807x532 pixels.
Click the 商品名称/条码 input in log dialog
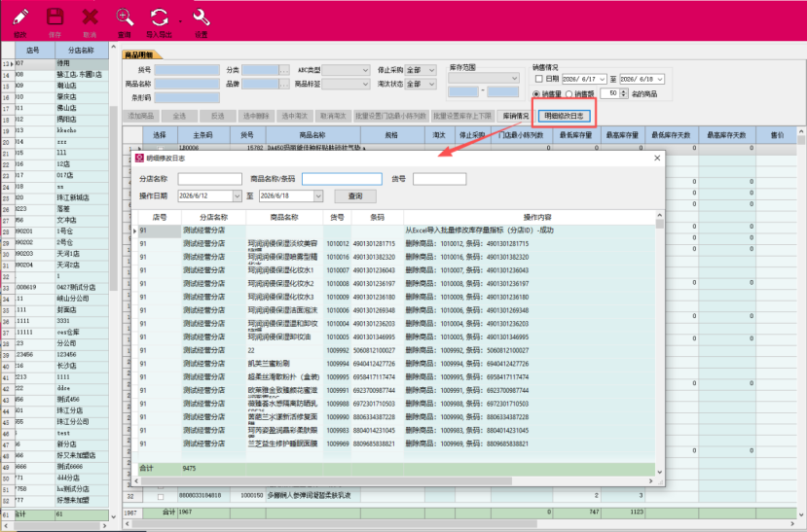(342, 179)
